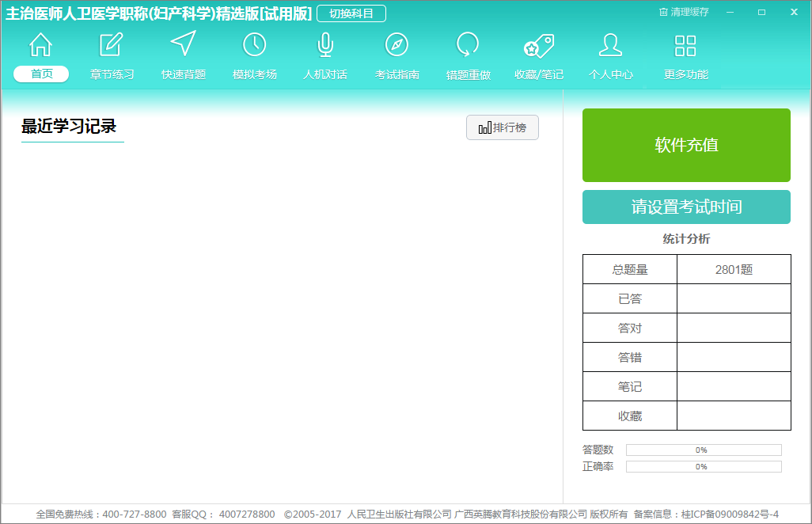
Task: Click the 笔记 table cell
Action: pos(630,386)
